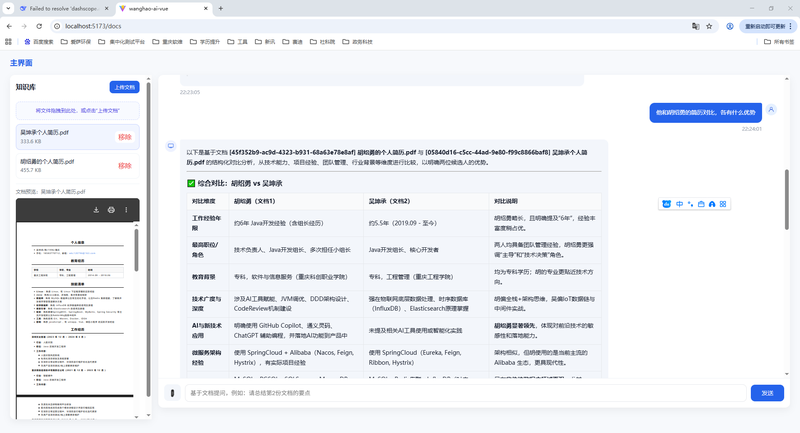
Task: Click the microphone icon beside chat input
Action: pos(172,393)
